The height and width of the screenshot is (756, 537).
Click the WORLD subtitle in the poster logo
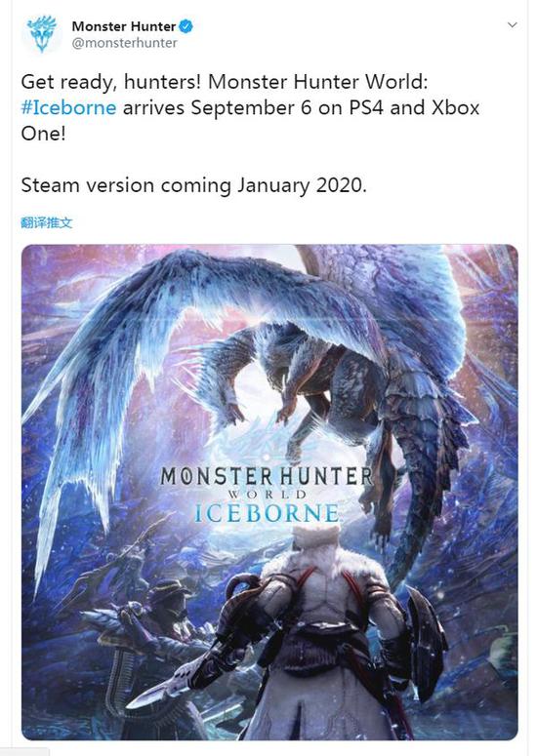click(267, 495)
